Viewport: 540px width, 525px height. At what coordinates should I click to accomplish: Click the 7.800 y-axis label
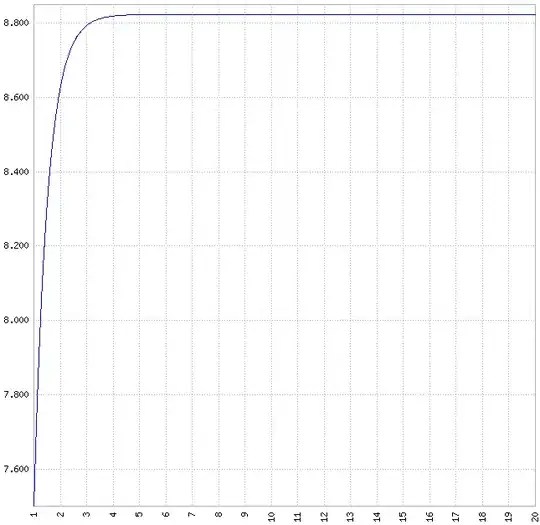pyautogui.click(x=16, y=394)
